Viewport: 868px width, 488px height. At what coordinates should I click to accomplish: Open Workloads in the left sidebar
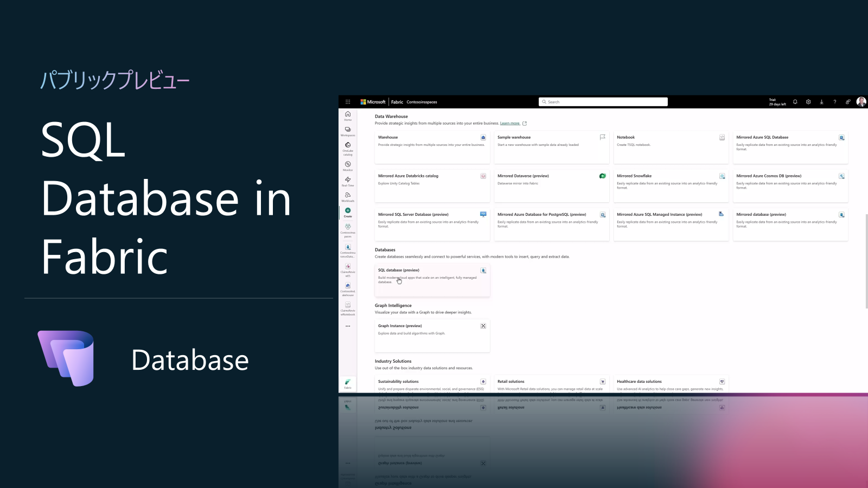[348, 197]
